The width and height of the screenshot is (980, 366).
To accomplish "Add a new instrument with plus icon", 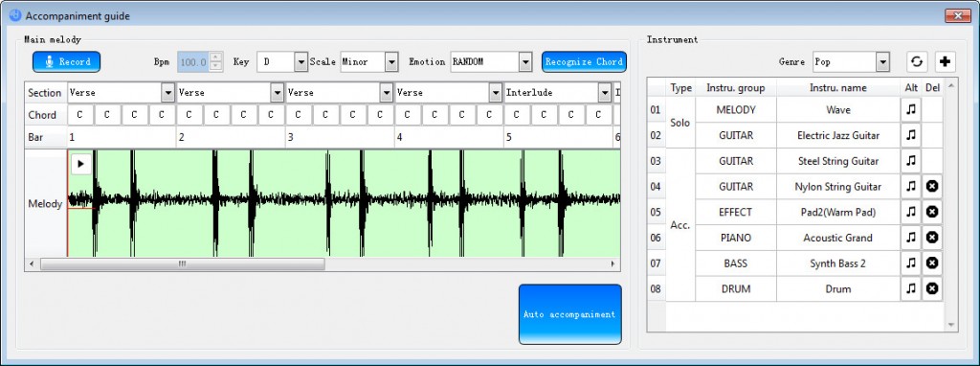I will coord(945,62).
